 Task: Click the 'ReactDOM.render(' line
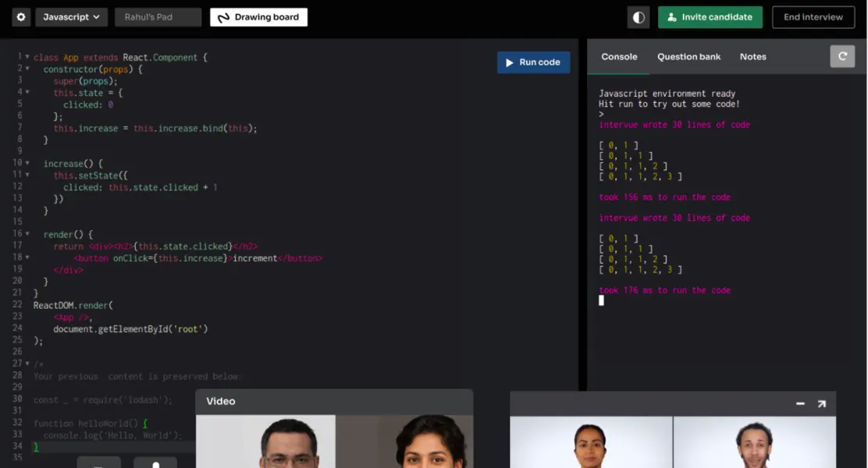click(x=73, y=305)
